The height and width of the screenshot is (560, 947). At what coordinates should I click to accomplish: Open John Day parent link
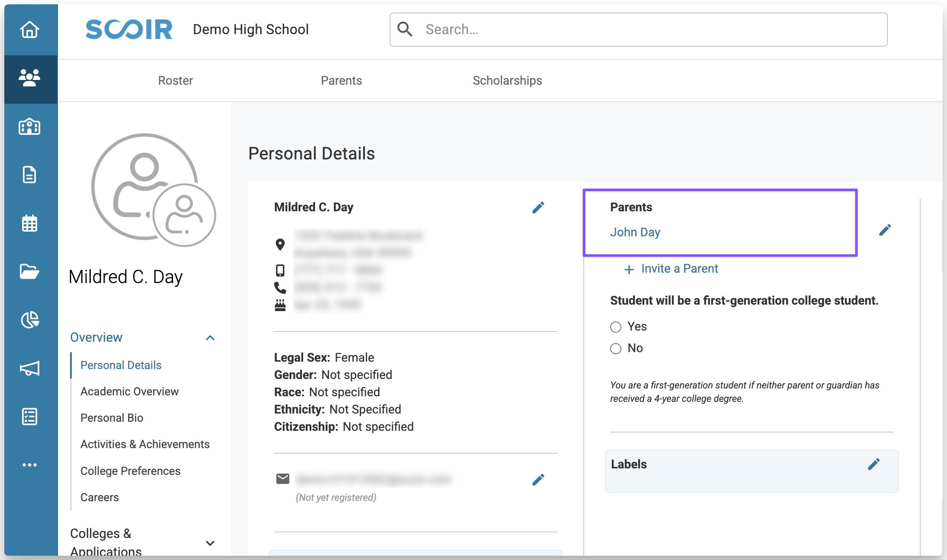point(635,232)
